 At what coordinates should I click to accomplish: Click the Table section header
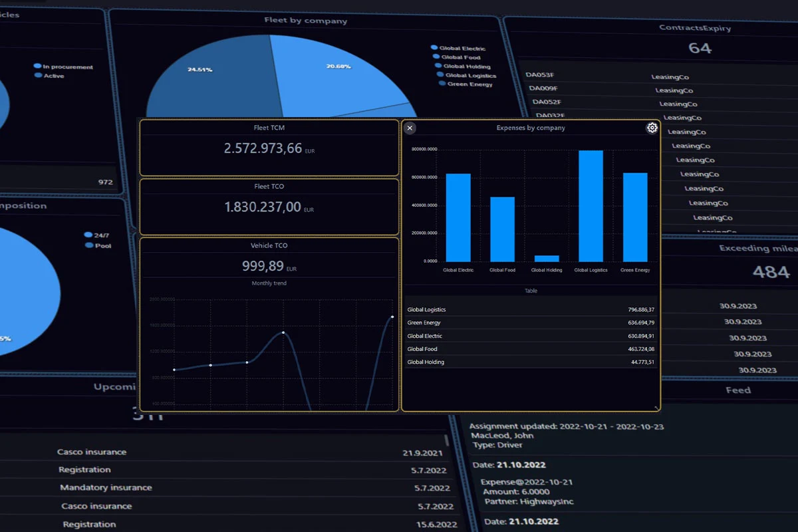click(531, 291)
